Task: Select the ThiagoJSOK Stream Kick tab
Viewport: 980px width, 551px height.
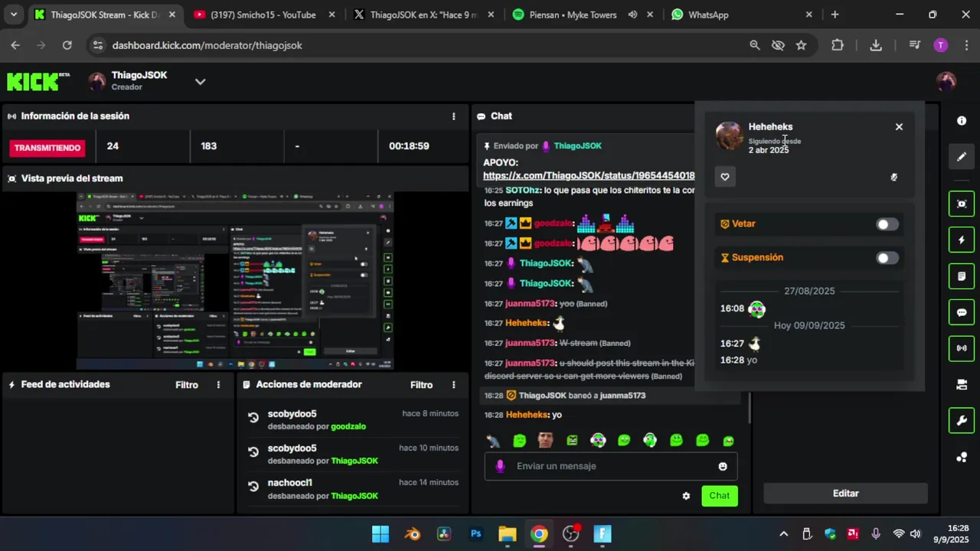Action: tap(104, 15)
